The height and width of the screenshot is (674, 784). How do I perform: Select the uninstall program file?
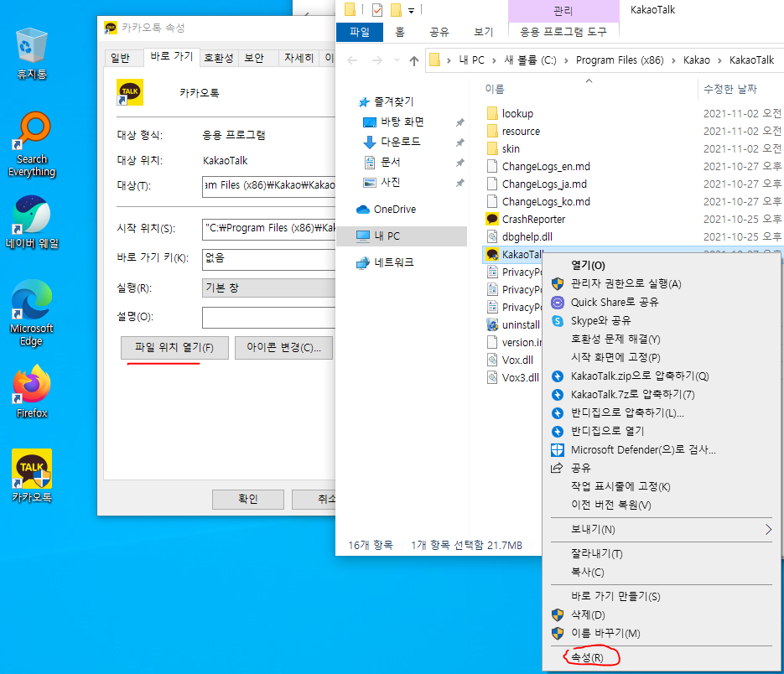tap(513, 324)
